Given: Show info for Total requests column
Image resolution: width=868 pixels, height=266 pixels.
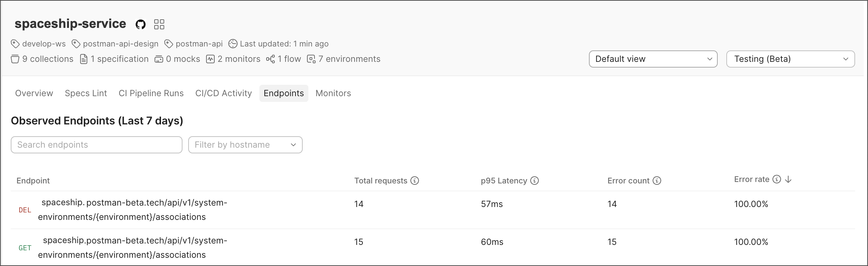Looking at the screenshot, I should (x=415, y=181).
